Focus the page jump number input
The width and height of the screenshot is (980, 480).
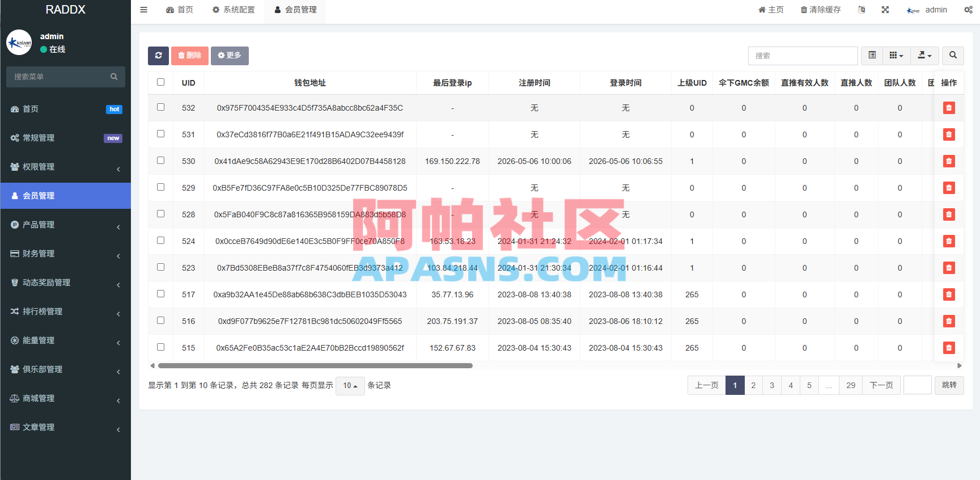point(917,385)
